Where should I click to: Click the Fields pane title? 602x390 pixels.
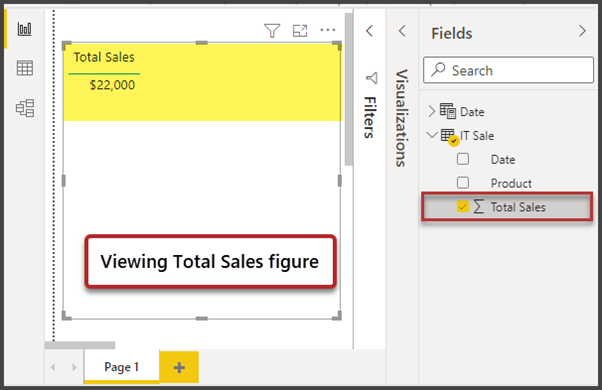(x=452, y=33)
